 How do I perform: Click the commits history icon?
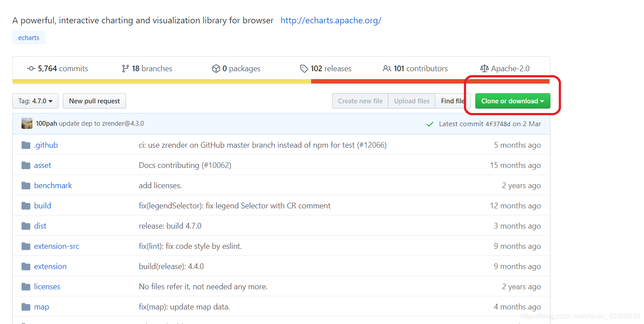31,69
